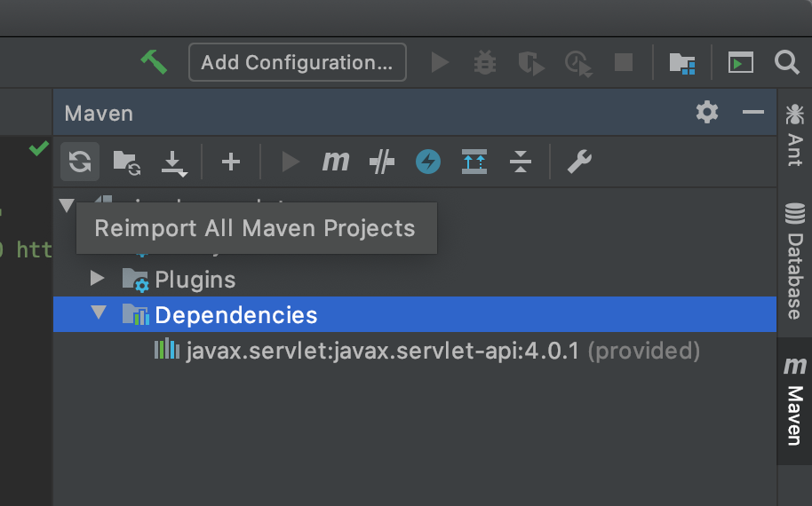This screenshot has width=812, height=506.
Task: Click the Add Maven Projects plus icon
Action: coord(230,162)
